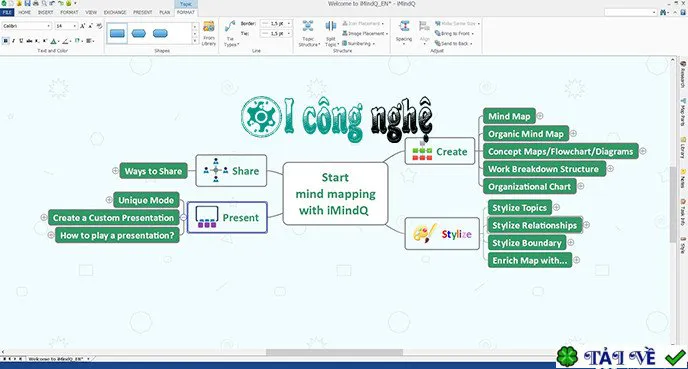Click the Print icon in quick access toolbar
Viewport: 688px width, 369px height.
[36, 3]
